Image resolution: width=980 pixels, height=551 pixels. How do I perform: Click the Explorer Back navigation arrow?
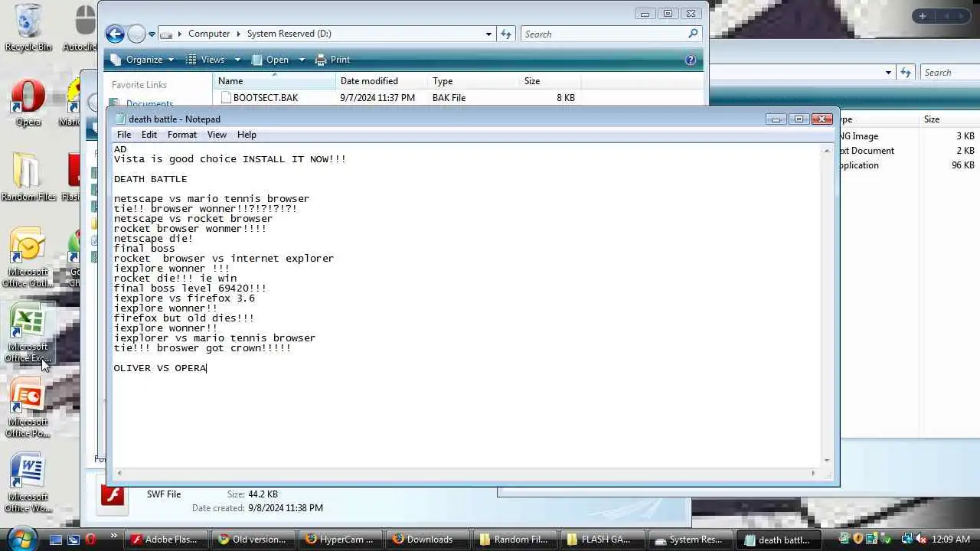click(115, 34)
